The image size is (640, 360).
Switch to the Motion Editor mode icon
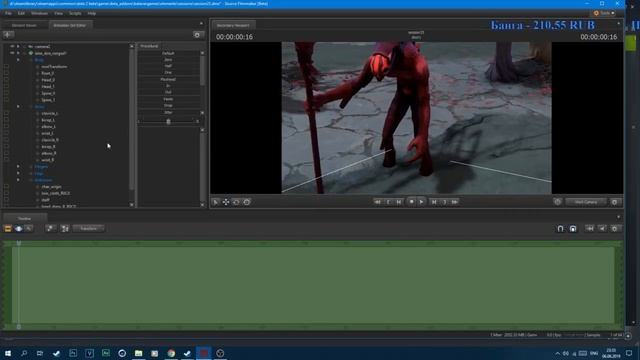tap(18, 229)
